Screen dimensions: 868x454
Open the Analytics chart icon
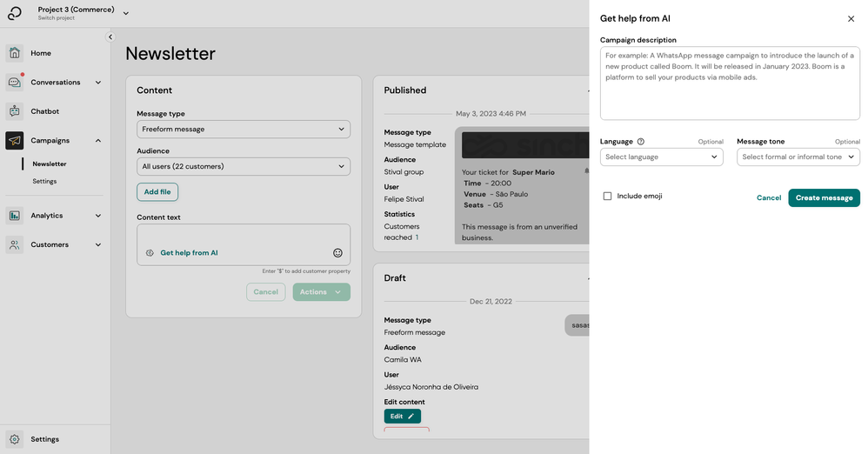click(15, 216)
